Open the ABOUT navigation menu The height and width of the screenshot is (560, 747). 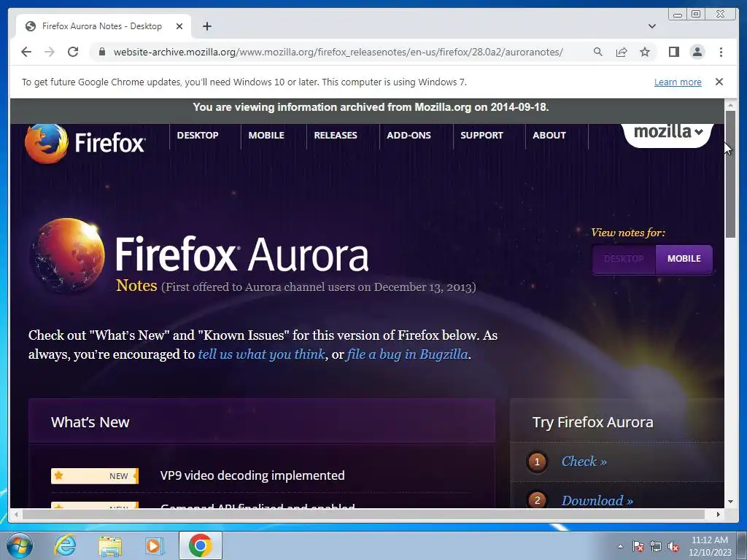tap(549, 135)
